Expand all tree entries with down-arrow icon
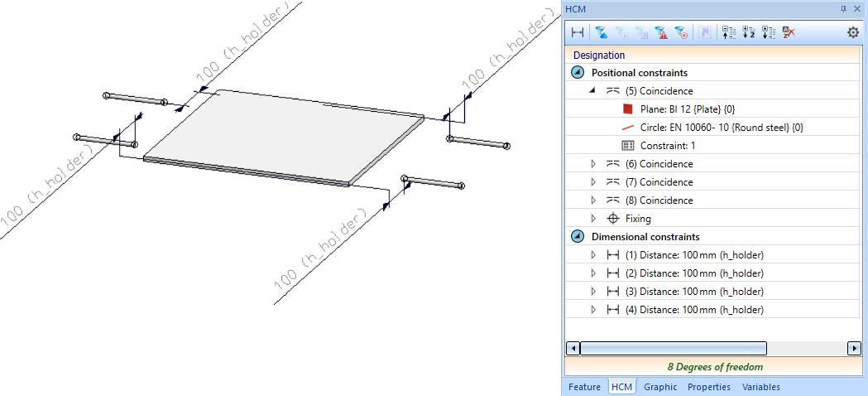This screenshot has width=868, height=396. 769,32
